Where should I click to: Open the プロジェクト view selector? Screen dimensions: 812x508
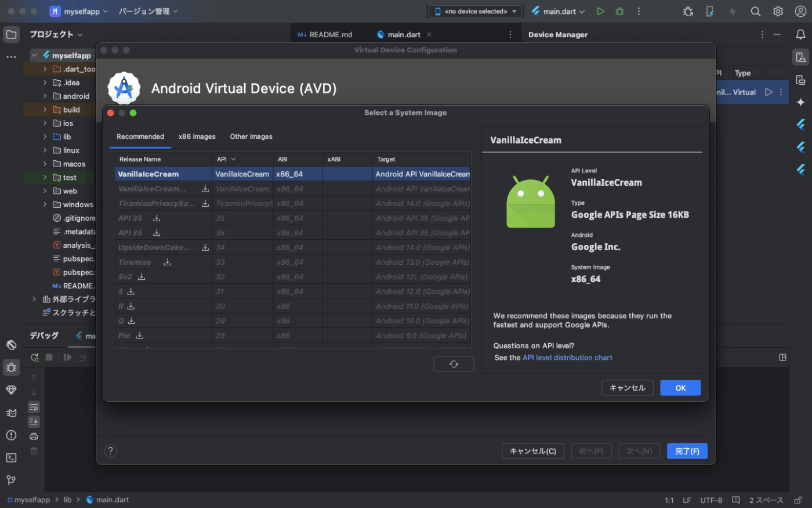(56, 34)
